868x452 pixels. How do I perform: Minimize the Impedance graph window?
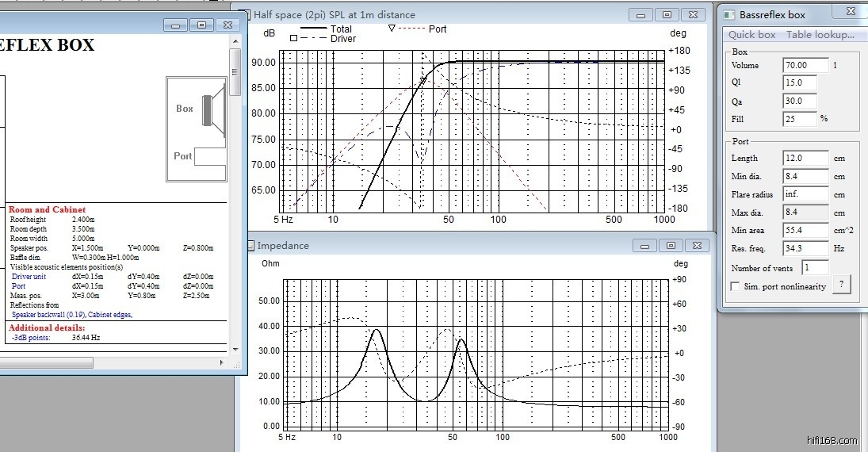645,245
